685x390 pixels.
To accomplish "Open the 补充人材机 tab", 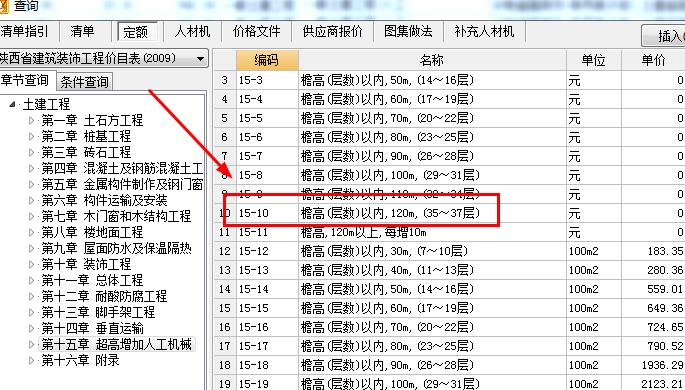I will click(x=484, y=31).
